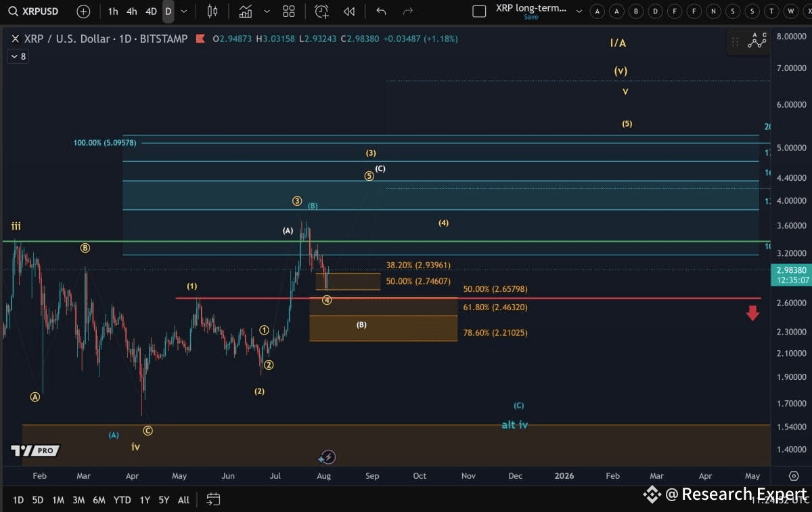
Task: Open the go to date calendar icon
Action: coord(213,499)
